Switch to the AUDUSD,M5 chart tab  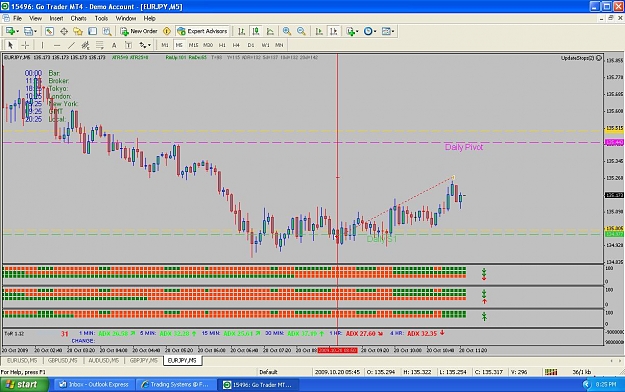pyautogui.click(x=104, y=360)
